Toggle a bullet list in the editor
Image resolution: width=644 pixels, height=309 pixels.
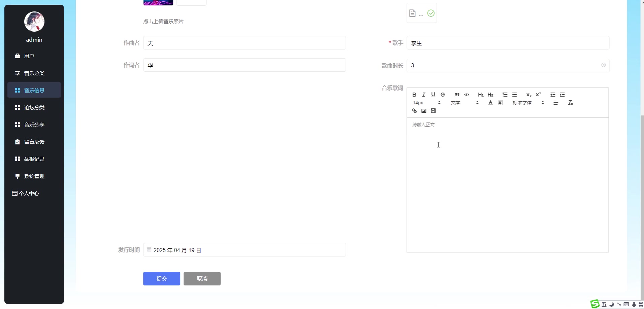click(515, 95)
